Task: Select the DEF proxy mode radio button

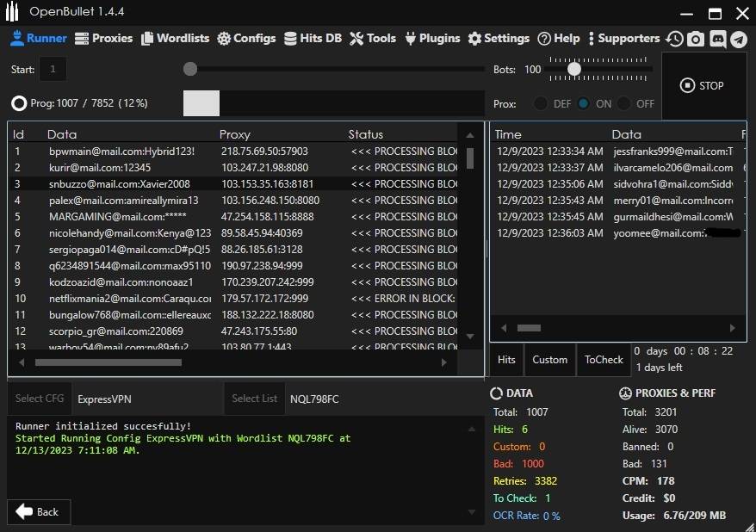Action: click(x=541, y=103)
